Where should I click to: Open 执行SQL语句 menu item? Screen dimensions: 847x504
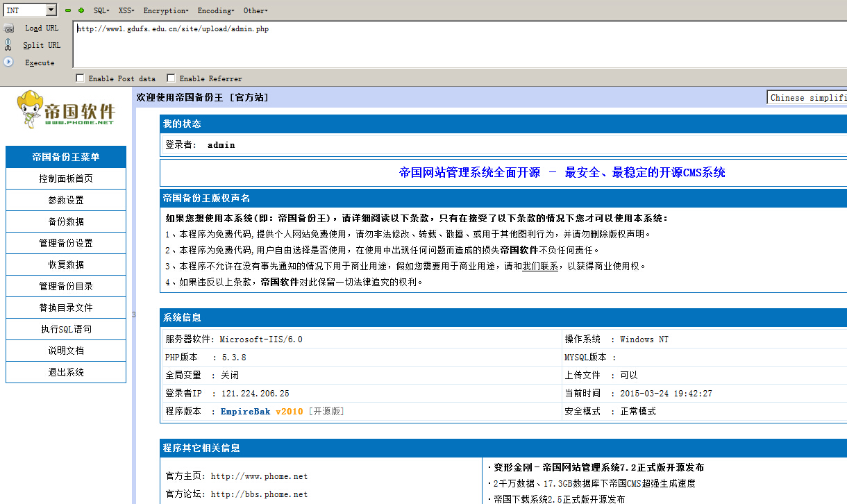pos(66,329)
